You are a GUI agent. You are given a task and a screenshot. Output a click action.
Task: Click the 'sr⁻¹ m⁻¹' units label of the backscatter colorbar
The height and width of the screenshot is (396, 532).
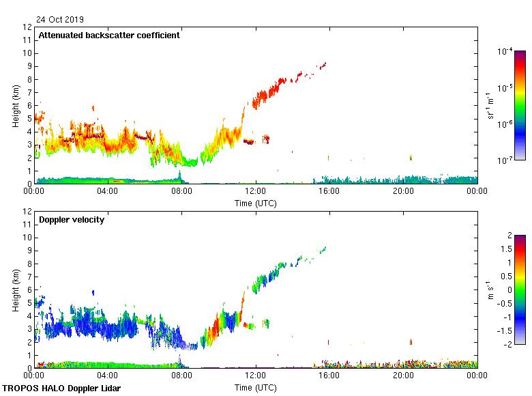[491, 105]
